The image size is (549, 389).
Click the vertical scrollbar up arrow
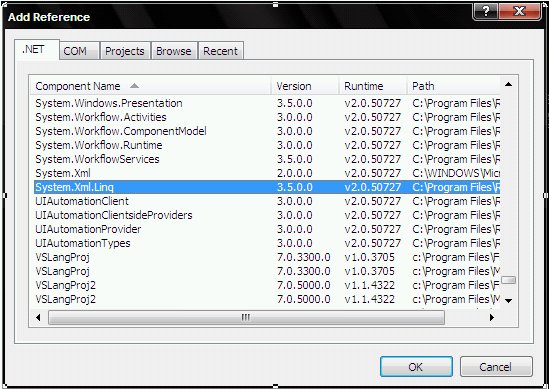[x=509, y=84]
